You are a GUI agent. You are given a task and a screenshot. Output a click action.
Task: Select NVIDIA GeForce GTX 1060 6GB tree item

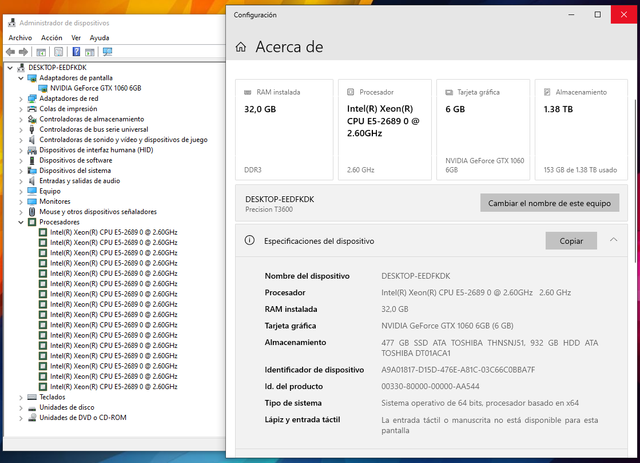tap(96, 88)
